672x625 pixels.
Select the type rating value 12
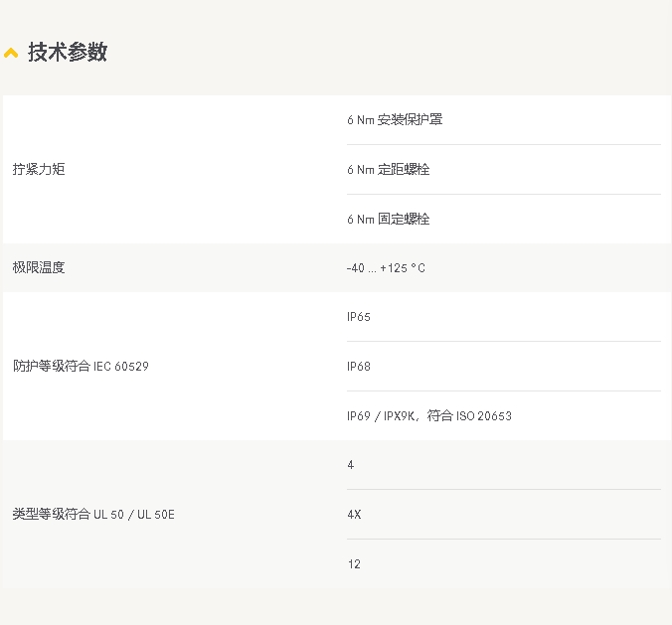point(354,564)
